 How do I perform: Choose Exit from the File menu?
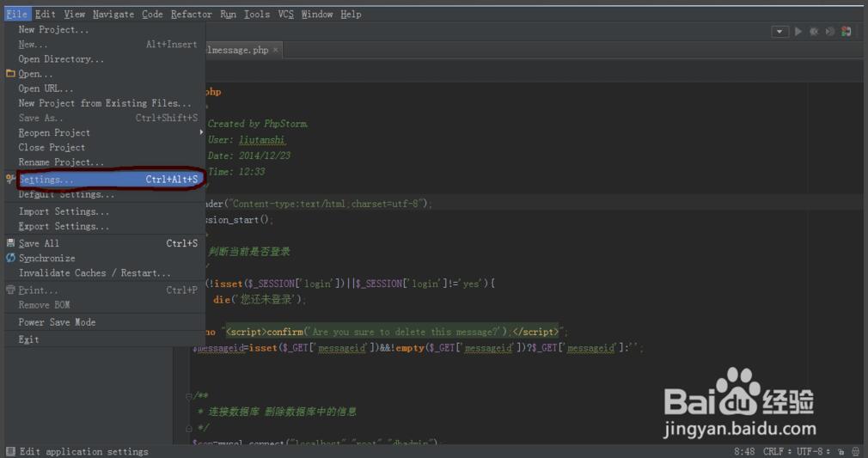click(x=105, y=339)
